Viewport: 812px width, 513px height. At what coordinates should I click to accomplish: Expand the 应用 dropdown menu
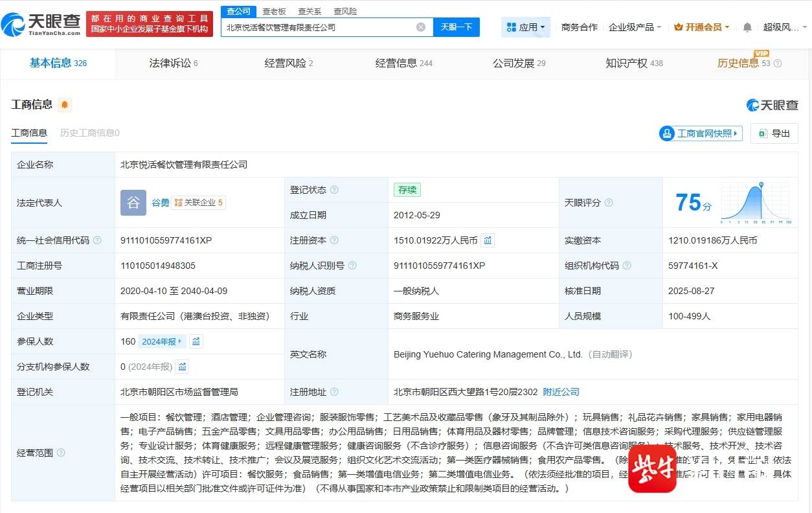point(526,27)
